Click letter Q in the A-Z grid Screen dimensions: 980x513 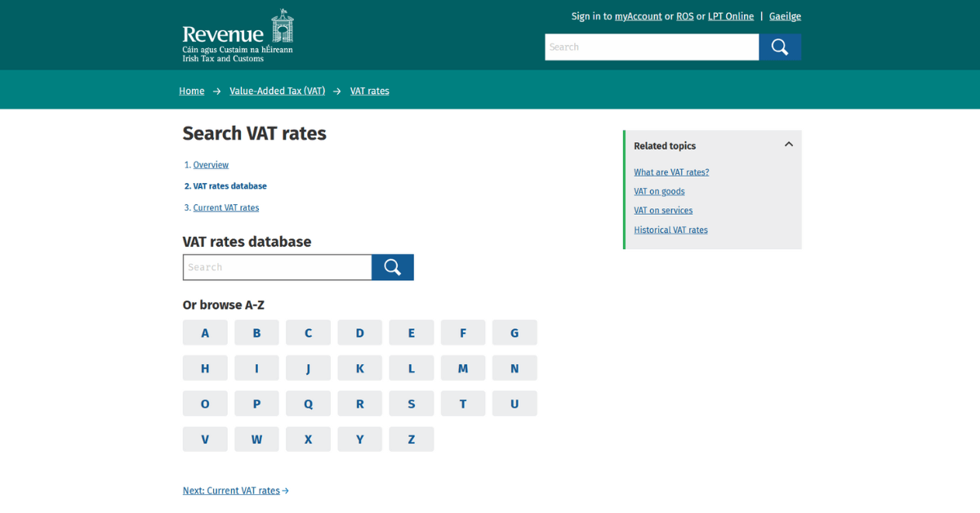[x=308, y=403]
